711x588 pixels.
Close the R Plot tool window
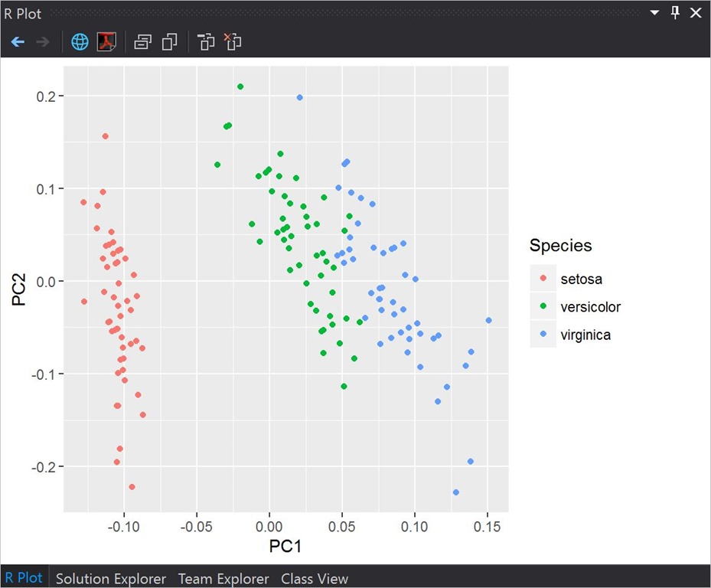click(x=696, y=13)
